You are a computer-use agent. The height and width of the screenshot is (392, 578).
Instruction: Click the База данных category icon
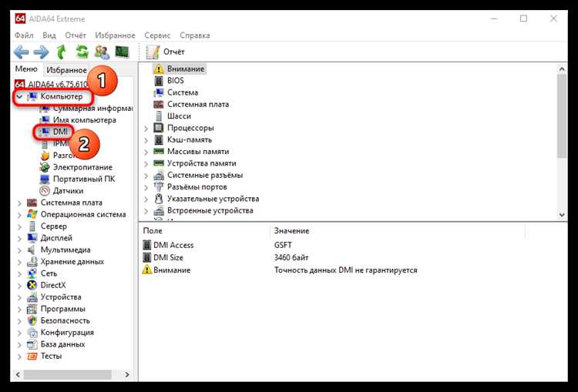coord(32,344)
